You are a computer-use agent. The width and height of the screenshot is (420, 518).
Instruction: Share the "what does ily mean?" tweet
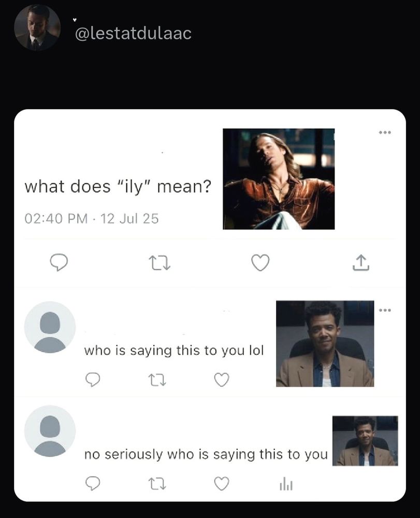(x=361, y=263)
